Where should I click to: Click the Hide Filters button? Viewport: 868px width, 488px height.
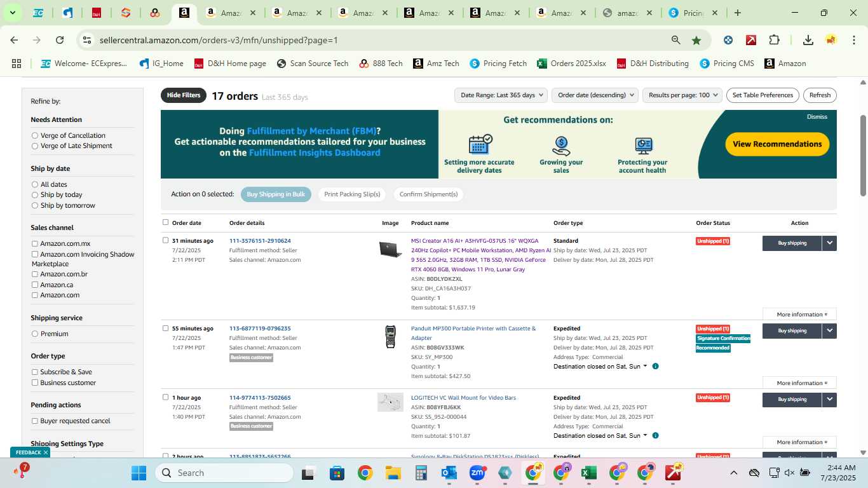[x=184, y=95]
